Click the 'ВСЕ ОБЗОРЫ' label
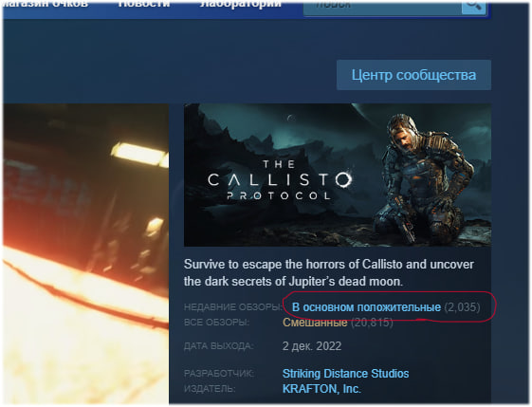This screenshot has height=407, width=532. [216, 323]
